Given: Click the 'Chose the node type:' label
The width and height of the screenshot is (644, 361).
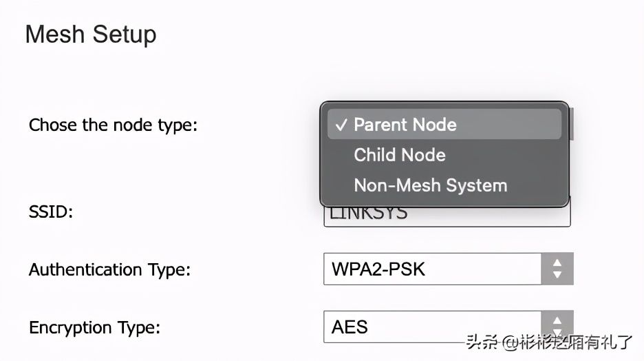Looking at the screenshot, I should [113, 125].
